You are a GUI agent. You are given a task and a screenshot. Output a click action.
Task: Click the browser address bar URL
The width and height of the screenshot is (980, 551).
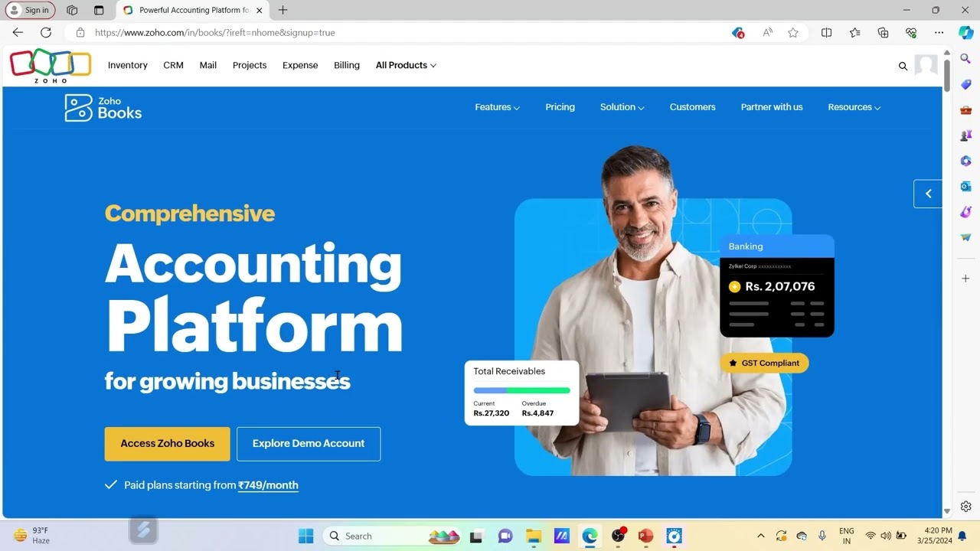(x=215, y=32)
